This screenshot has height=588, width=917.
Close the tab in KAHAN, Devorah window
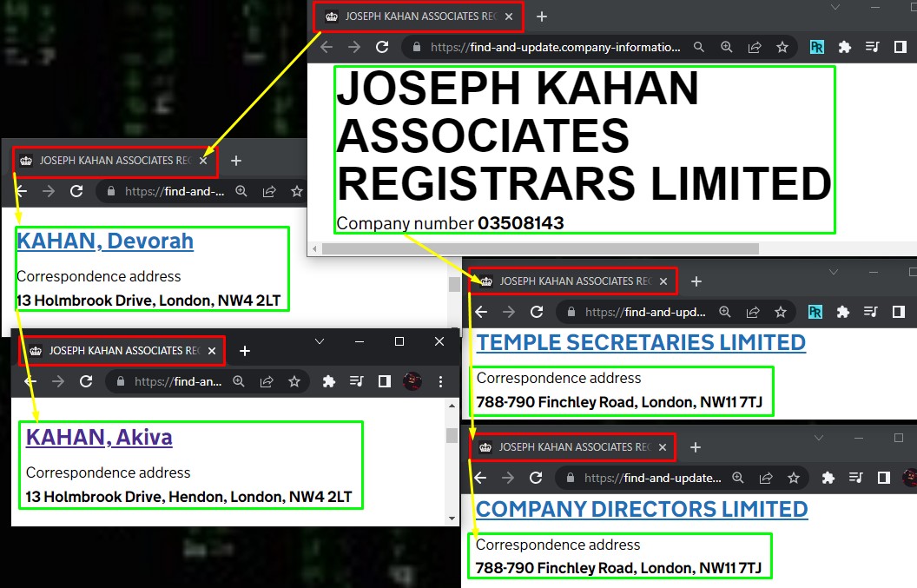pos(203,161)
